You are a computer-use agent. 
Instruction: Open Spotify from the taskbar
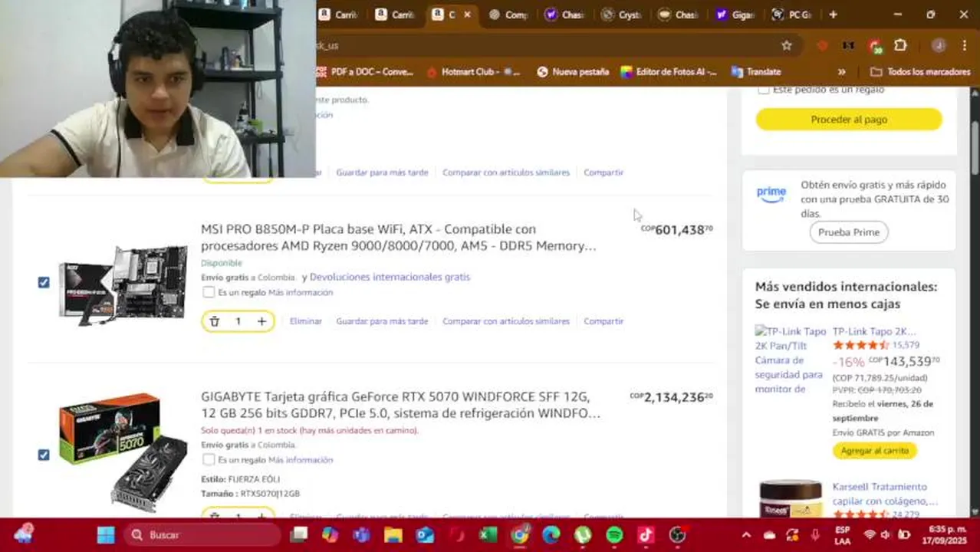(x=614, y=534)
